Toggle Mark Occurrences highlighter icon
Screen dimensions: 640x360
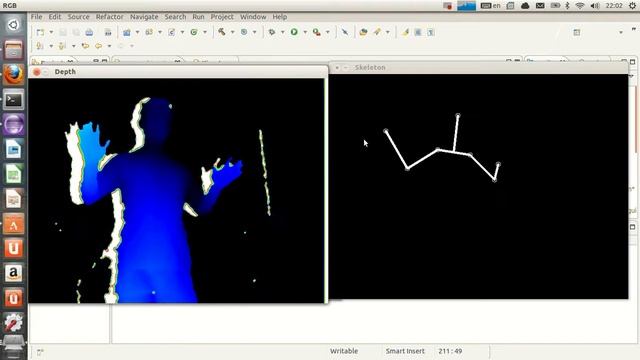tap(405, 32)
